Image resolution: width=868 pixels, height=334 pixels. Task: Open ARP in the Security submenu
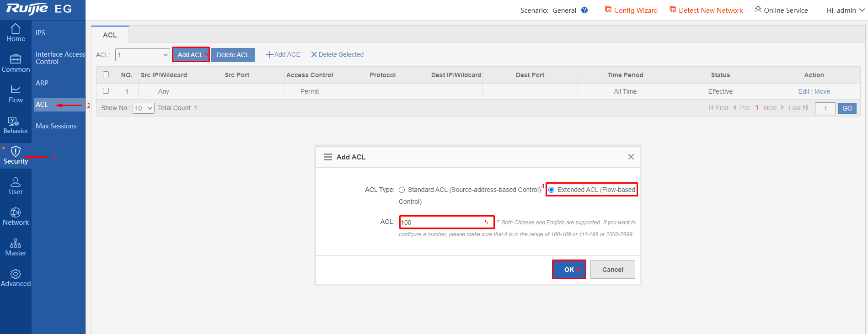[42, 83]
